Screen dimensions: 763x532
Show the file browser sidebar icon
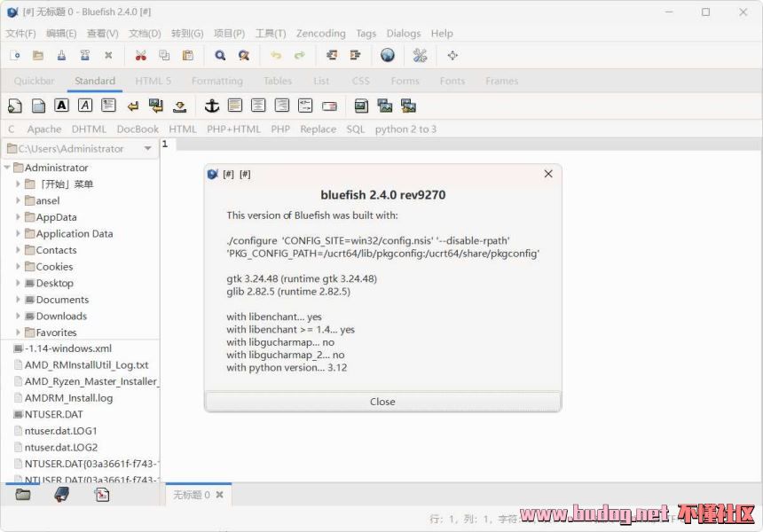tap(23, 495)
